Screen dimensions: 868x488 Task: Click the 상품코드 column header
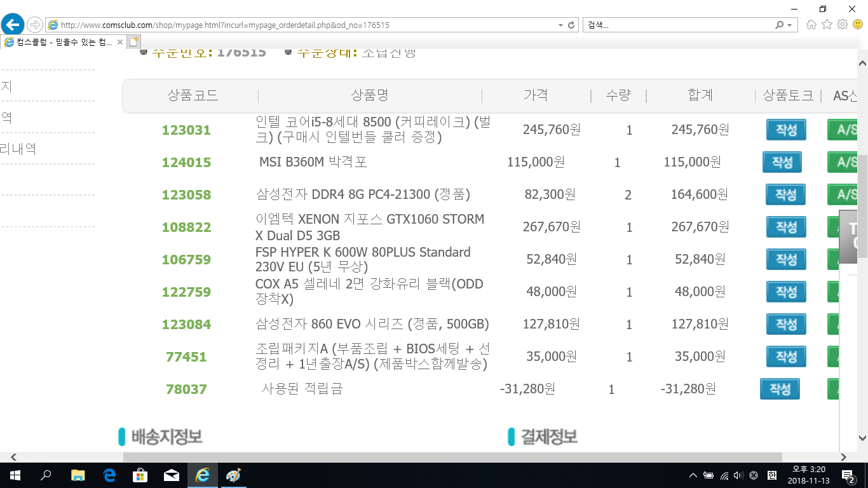[193, 95]
